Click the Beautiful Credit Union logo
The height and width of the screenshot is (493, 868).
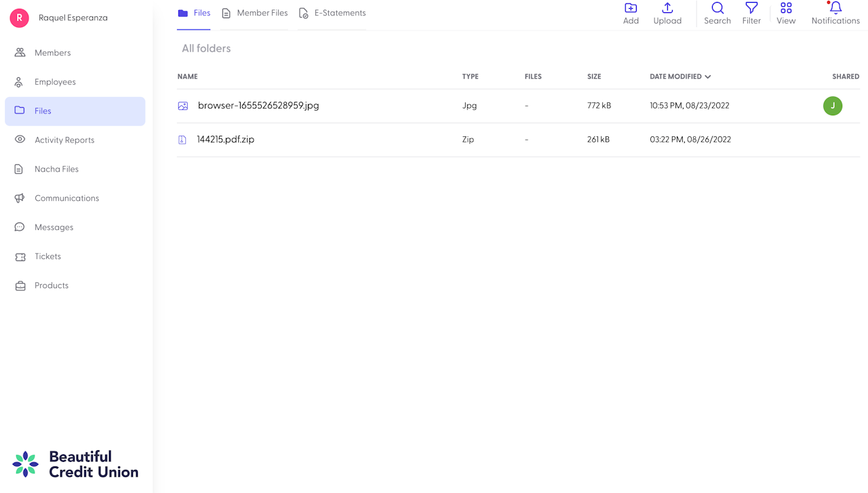pyautogui.click(x=75, y=465)
